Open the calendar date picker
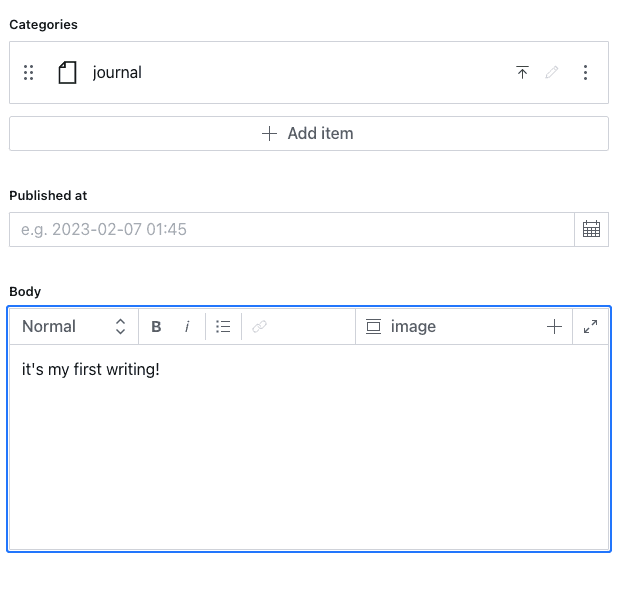The image size is (623, 592). [591, 229]
